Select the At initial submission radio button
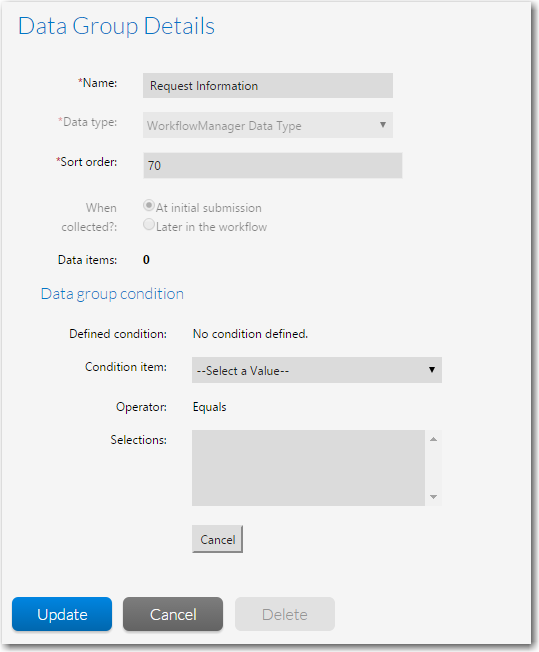 [148, 205]
